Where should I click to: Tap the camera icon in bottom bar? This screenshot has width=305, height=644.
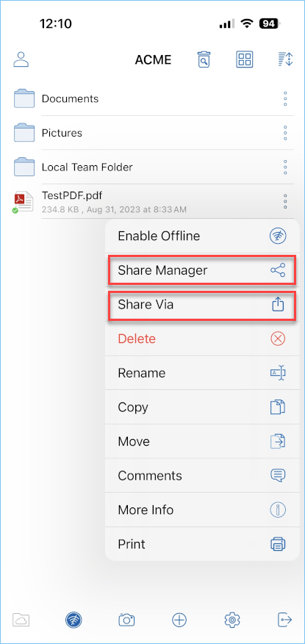(x=126, y=619)
